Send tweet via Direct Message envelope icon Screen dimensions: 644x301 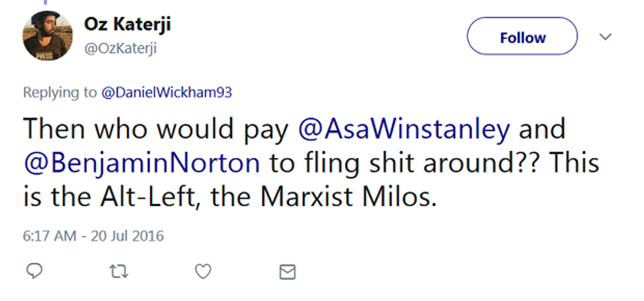pos(288,271)
